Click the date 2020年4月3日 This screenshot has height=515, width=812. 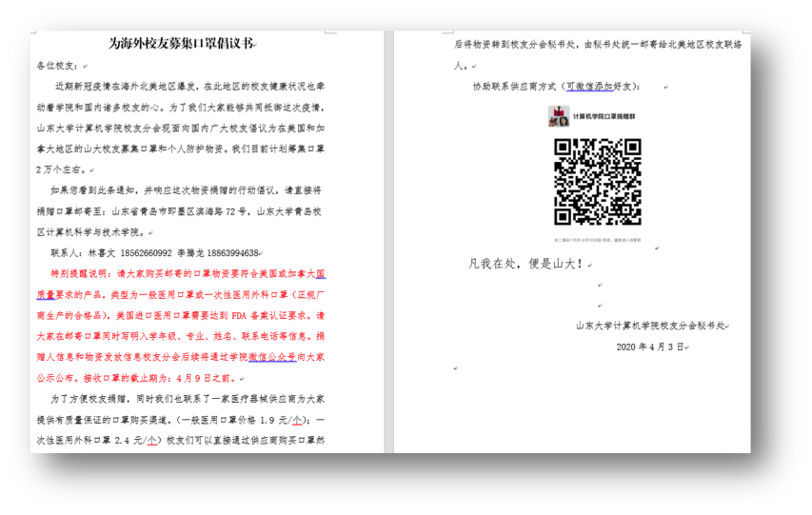(x=650, y=346)
